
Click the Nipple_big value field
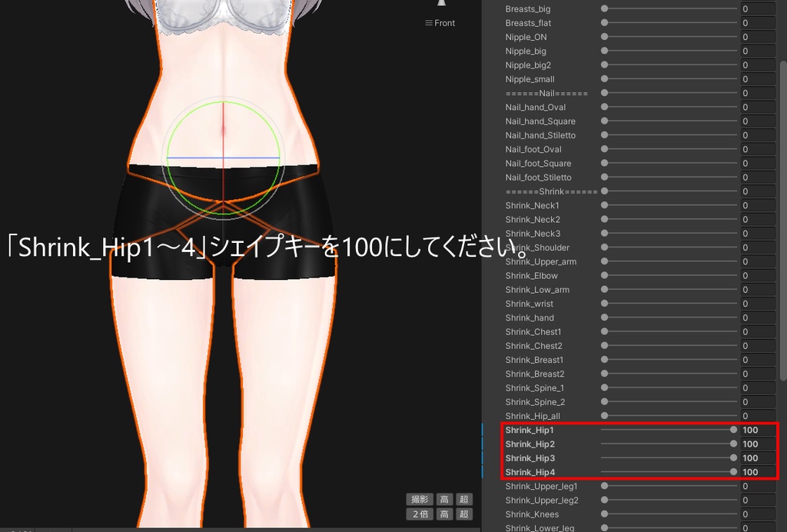(758, 52)
